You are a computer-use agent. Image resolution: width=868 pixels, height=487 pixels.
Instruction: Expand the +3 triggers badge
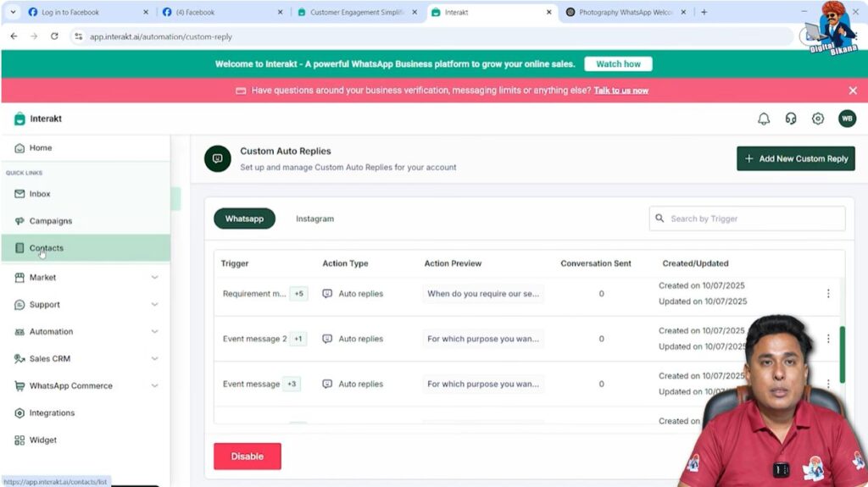292,384
